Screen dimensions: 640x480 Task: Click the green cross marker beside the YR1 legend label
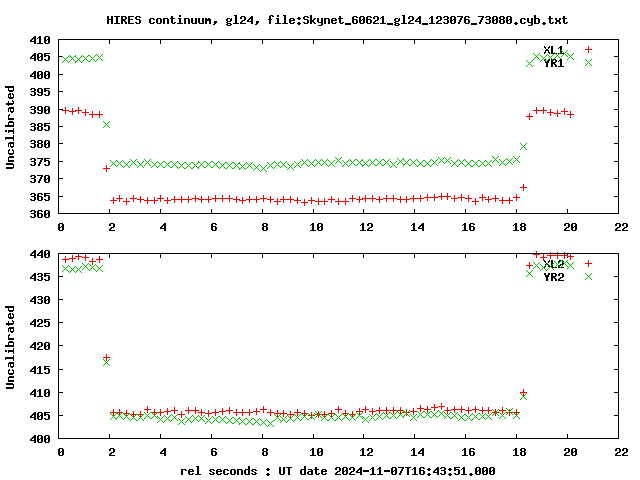588,62
